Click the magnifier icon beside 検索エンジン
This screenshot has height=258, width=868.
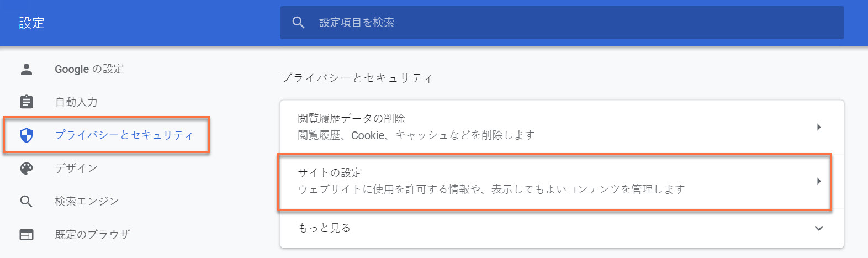26,201
